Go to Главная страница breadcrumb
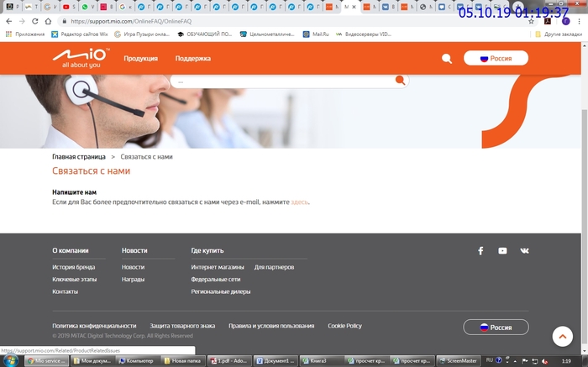588x367 pixels. click(79, 157)
